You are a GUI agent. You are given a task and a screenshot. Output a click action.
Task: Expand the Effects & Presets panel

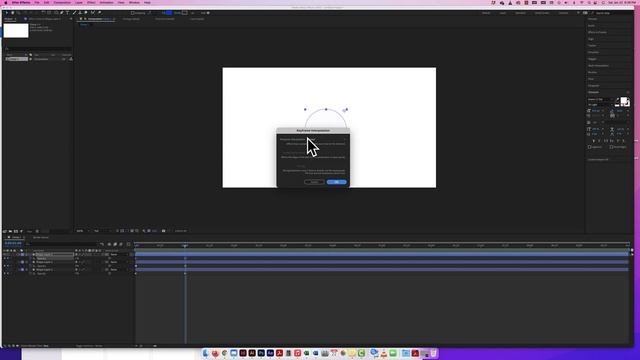597,32
